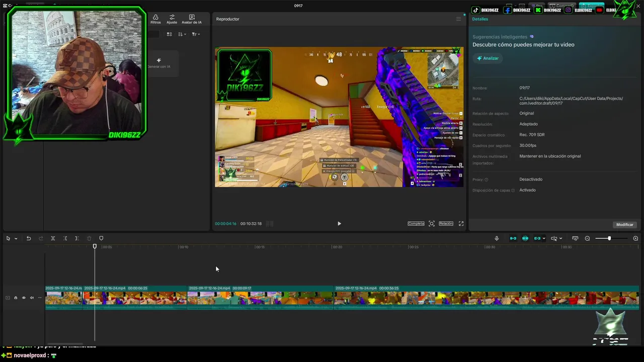The height and width of the screenshot is (362, 644).
Task: Click the Proxy help info icon
Action: coord(487,179)
